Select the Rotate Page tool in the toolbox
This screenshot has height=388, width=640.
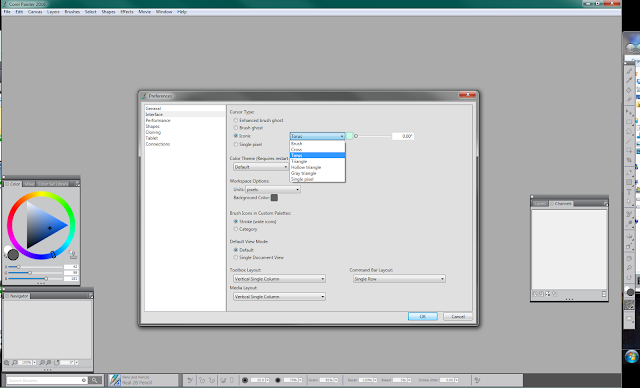pos(629,277)
